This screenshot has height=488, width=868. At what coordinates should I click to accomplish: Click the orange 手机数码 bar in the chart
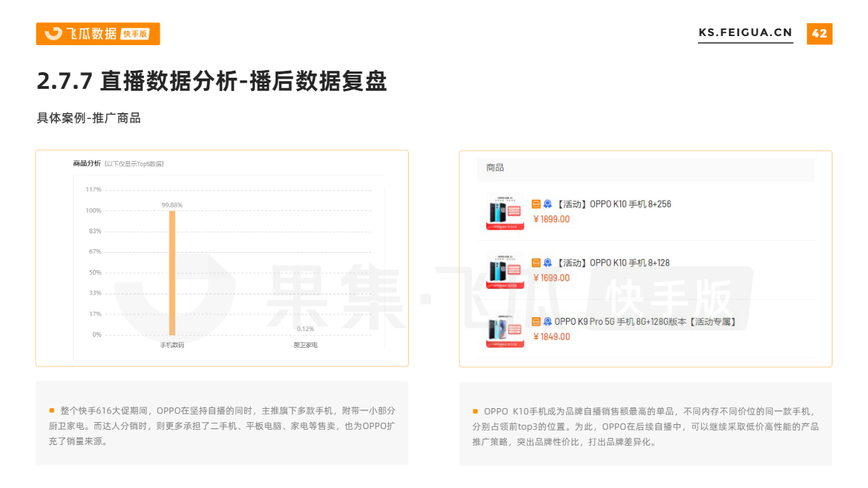172,273
